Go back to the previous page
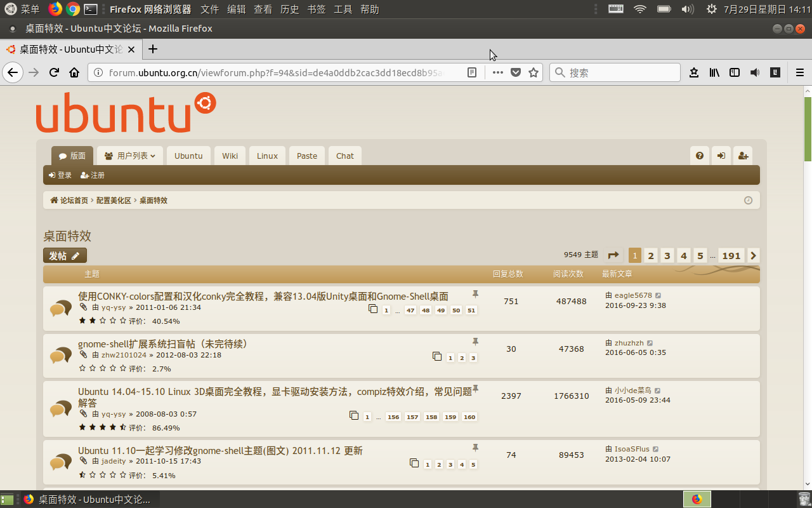812x508 pixels. click(x=13, y=72)
